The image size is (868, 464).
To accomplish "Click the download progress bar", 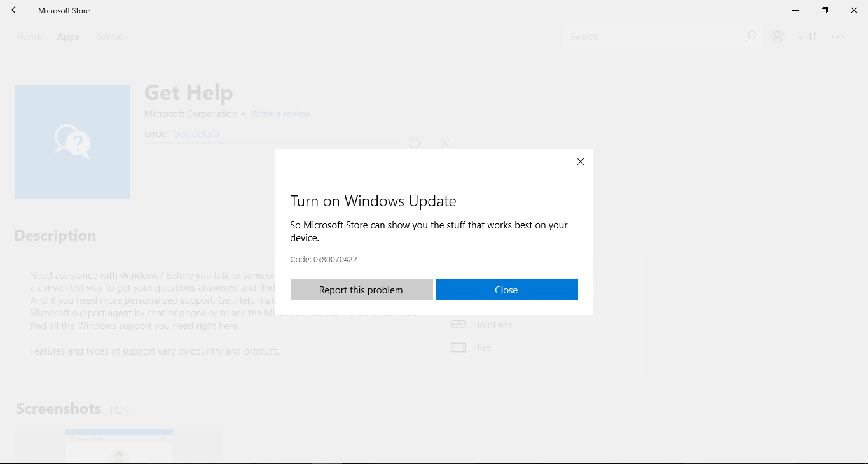I will coord(272,143).
